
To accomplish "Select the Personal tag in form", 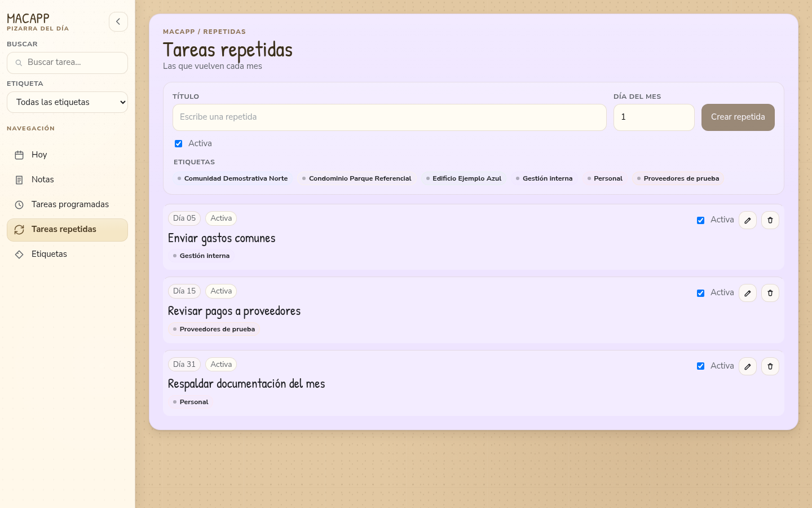I will click(x=605, y=178).
